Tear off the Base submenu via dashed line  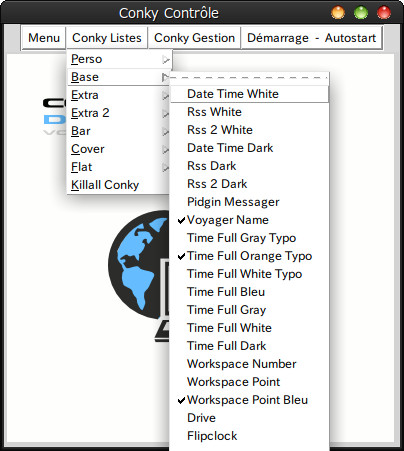coord(249,78)
